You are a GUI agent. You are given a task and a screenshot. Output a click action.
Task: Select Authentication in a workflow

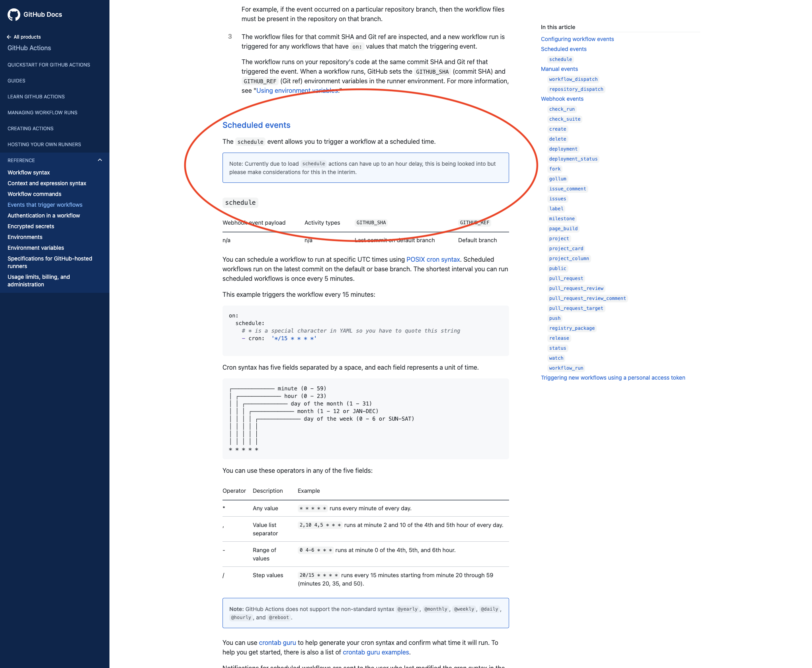(x=44, y=215)
